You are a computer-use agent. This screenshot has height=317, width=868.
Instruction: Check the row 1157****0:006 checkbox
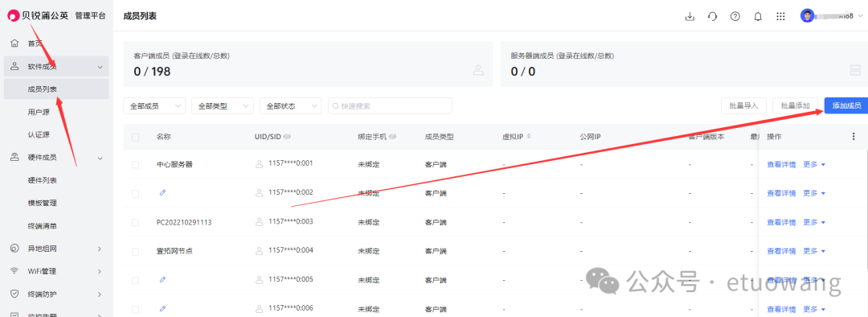(136, 309)
